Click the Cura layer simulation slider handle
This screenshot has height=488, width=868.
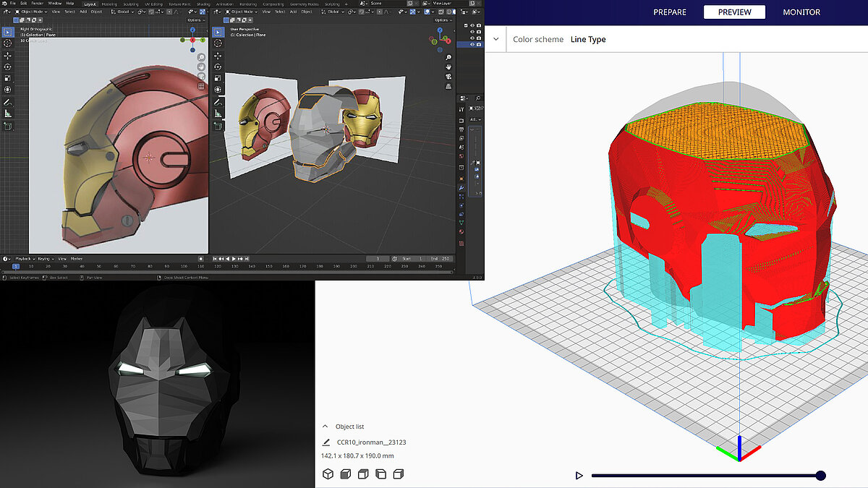click(820, 476)
